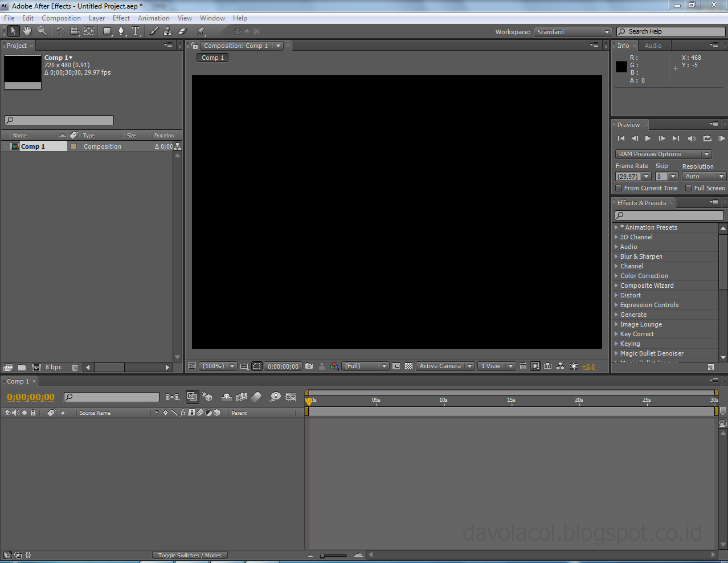Click the new folder icon in Project panel
This screenshot has height=563, width=728.
tap(22, 368)
